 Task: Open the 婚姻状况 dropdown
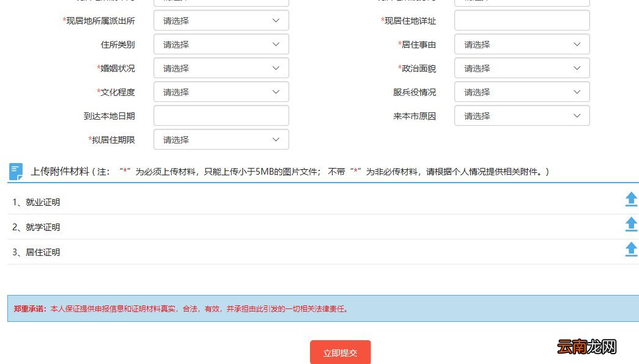(x=221, y=68)
